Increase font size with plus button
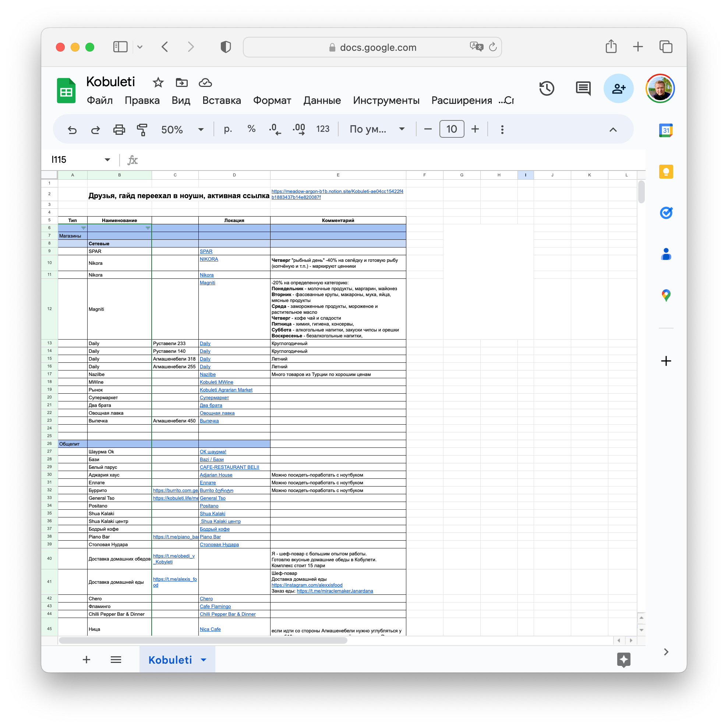The width and height of the screenshot is (728, 727). pyautogui.click(x=475, y=129)
